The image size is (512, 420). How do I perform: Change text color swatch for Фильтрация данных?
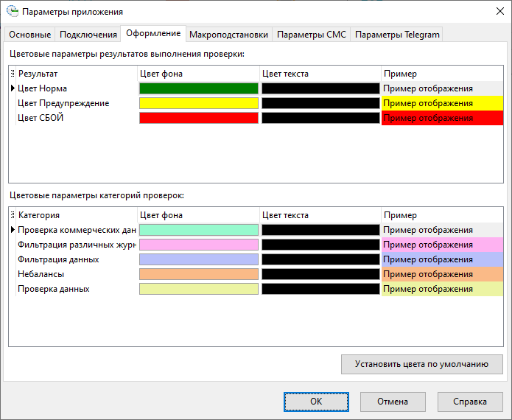coord(320,259)
